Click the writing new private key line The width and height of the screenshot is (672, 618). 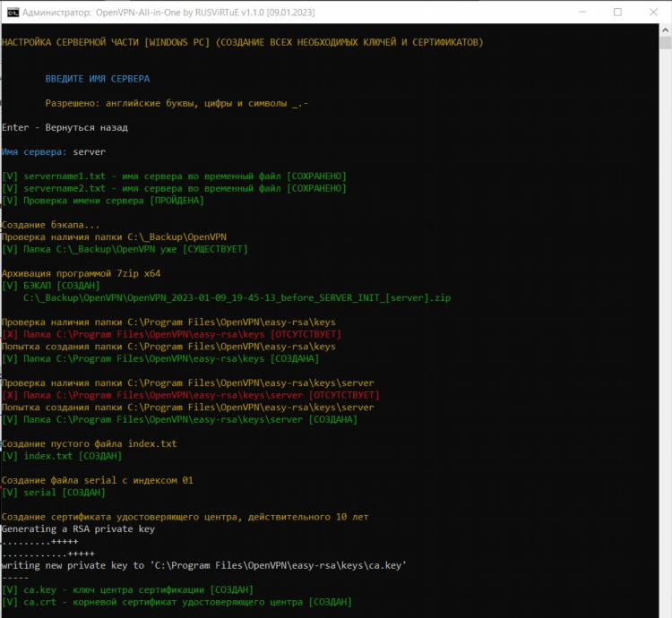[x=204, y=565]
